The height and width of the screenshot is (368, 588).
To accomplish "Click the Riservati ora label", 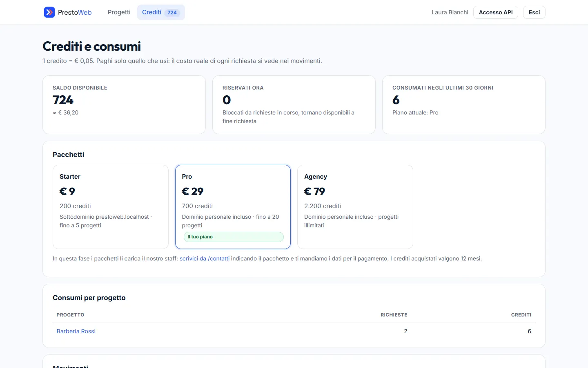I will (x=243, y=88).
